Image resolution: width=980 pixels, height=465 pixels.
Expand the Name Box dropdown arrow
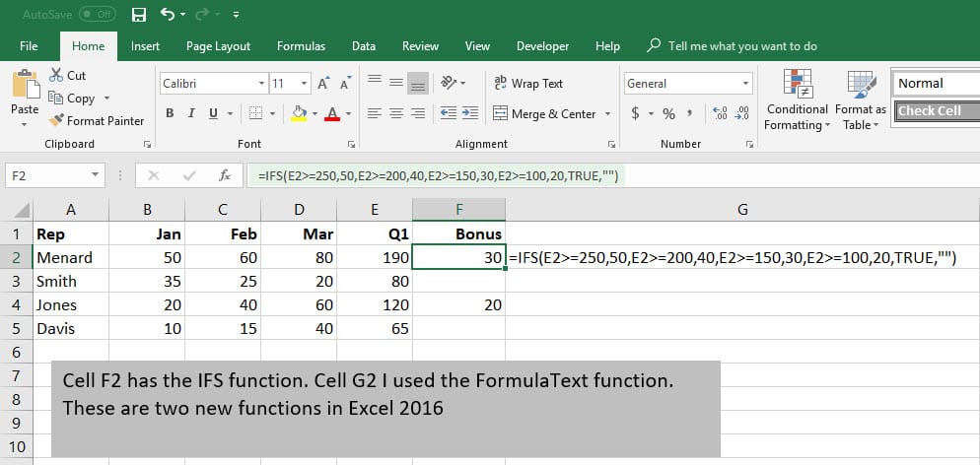(96, 175)
